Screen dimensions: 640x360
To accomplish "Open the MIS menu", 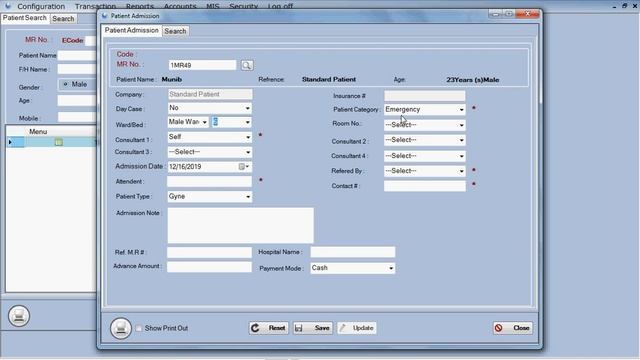I will 213,6.
